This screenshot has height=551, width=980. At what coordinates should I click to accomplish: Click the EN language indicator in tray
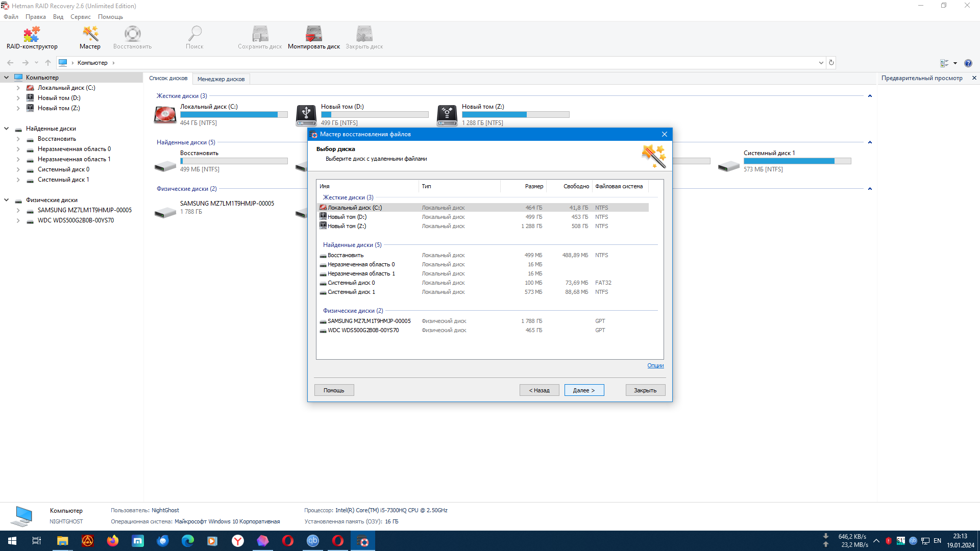937,541
